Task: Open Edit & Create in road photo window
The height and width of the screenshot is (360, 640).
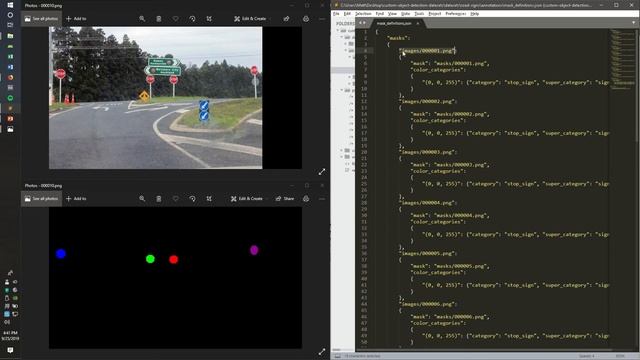Action: tap(250, 19)
